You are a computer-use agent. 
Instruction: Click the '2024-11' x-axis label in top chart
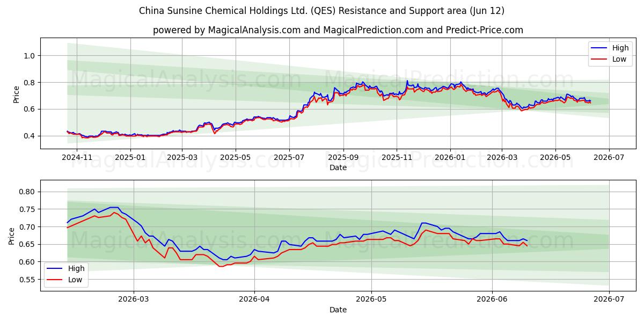[x=77, y=157]
